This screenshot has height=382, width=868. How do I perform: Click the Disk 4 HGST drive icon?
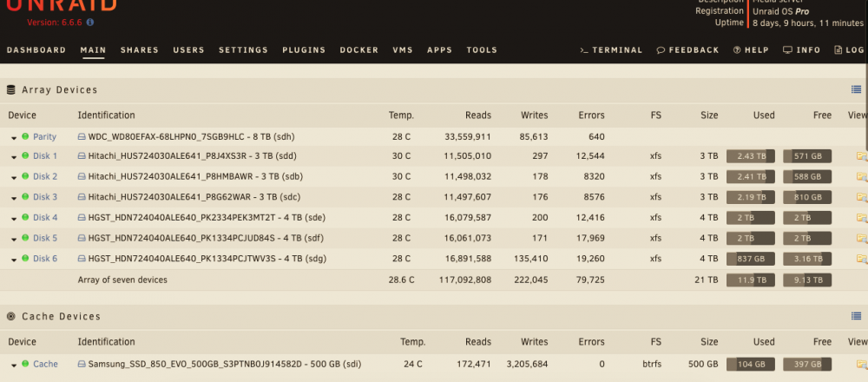coord(82,218)
